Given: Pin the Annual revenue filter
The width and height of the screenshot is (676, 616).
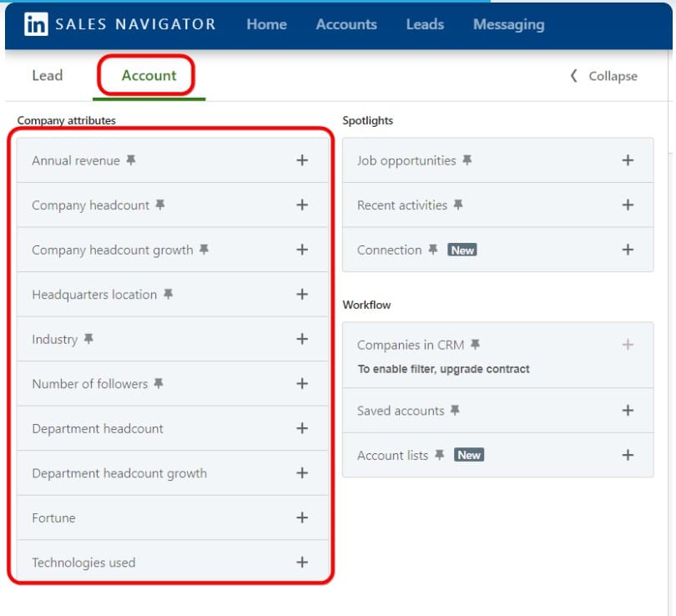Looking at the screenshot, I should coord(131,160).
